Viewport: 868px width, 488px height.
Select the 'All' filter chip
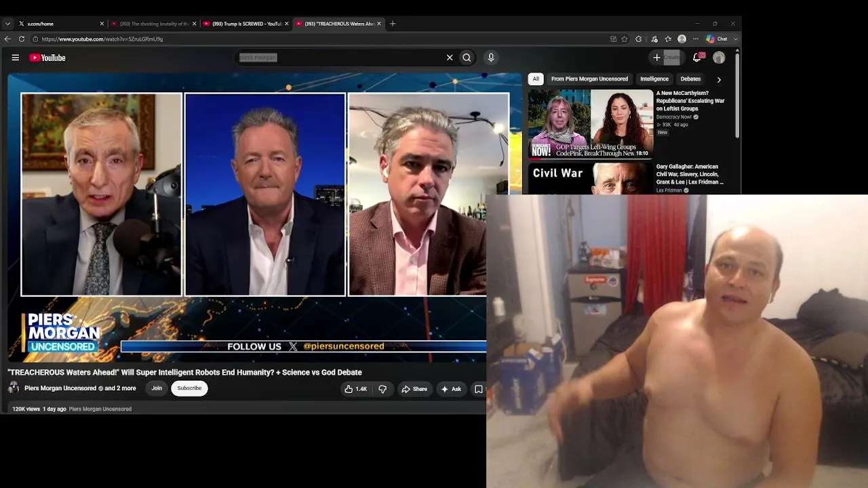(x=536, y=79)
